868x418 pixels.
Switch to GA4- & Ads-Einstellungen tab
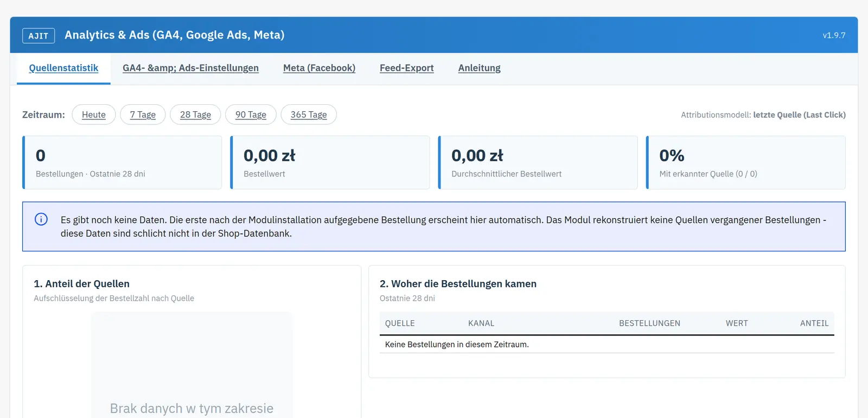coord(190,68)
